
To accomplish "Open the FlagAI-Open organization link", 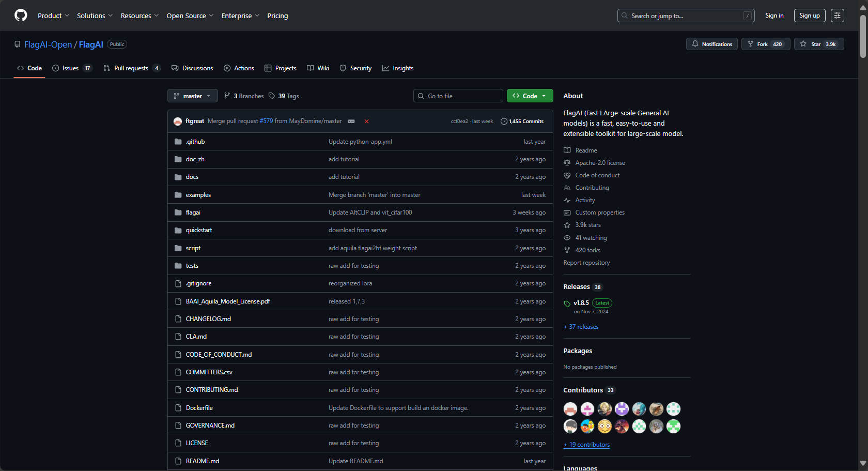I will [x=48, y=44].
